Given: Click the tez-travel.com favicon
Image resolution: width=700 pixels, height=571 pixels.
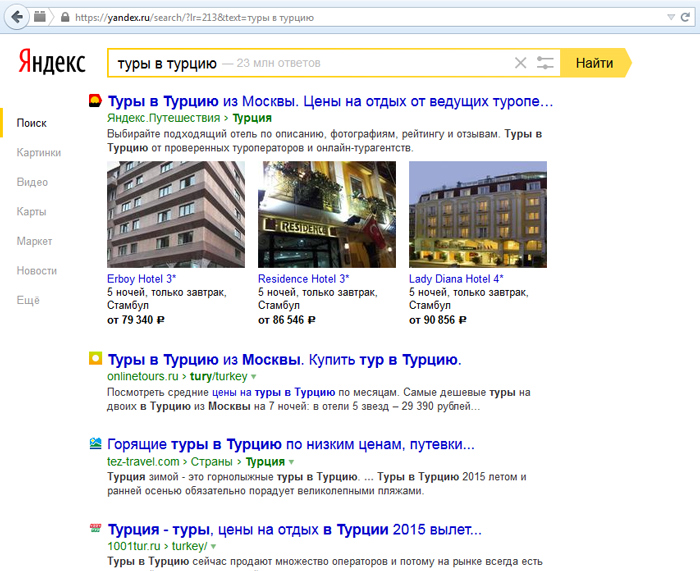Looking at the screenshot, I should [x=95, y=444].
